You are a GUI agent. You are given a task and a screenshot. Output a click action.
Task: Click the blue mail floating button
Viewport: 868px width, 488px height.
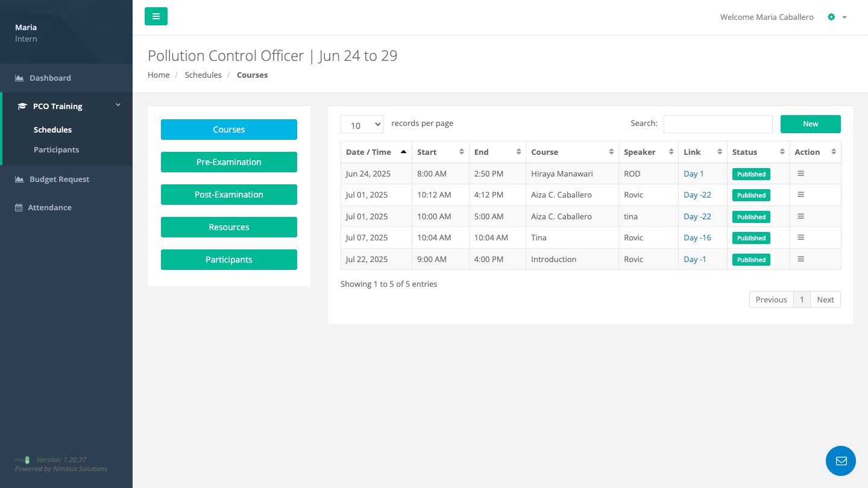click(840, 461)
